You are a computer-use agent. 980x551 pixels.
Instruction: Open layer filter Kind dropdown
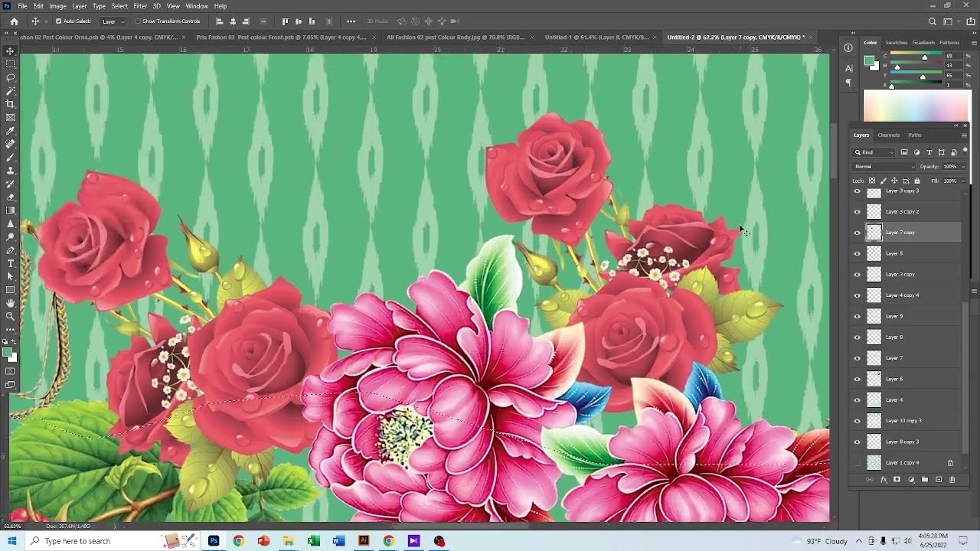pyautogui.click(x=874, y=152)
